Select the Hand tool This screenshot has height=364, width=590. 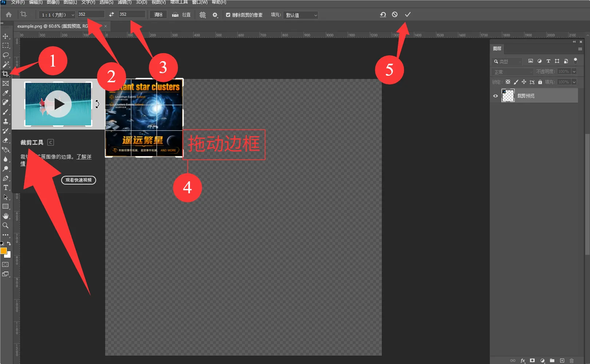5,216
